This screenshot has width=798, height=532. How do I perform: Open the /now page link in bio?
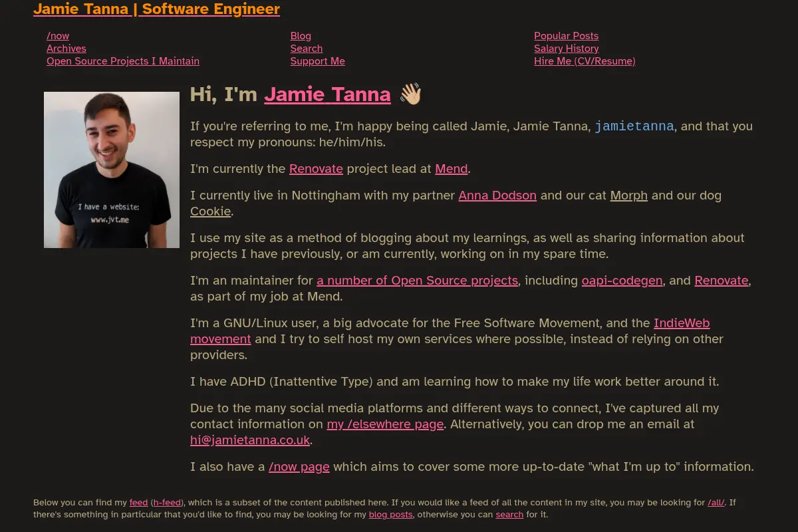[299, 467]
